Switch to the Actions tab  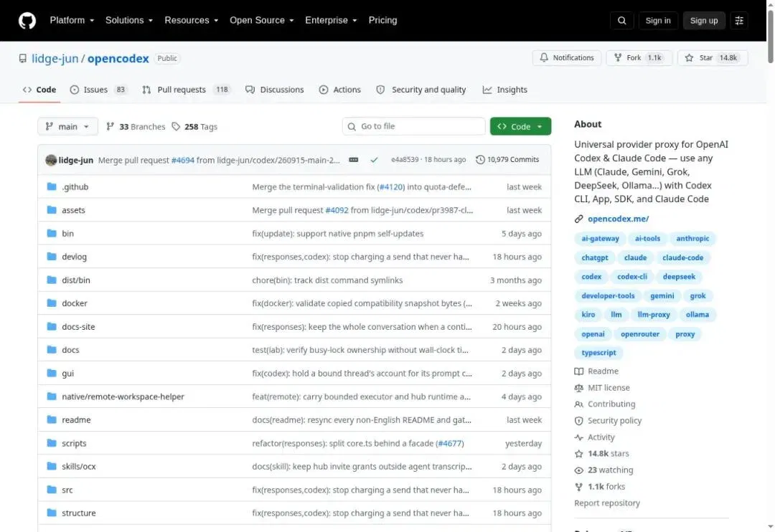(x=339, y=90)
